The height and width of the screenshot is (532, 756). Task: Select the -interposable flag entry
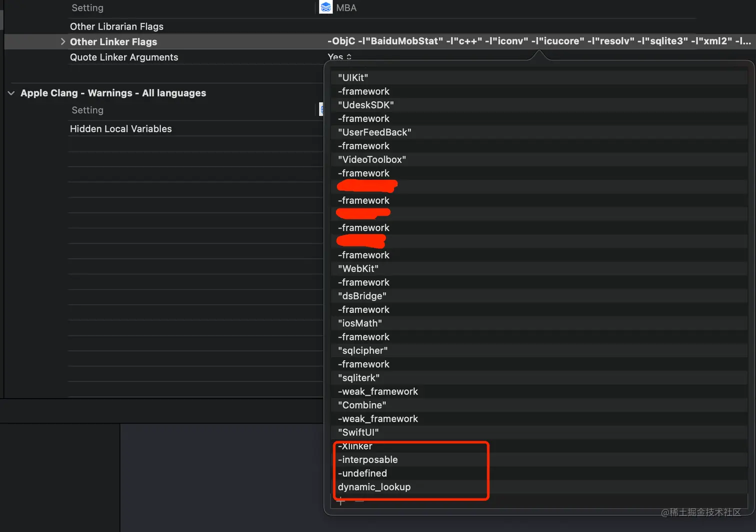click(x=539, y=460)
